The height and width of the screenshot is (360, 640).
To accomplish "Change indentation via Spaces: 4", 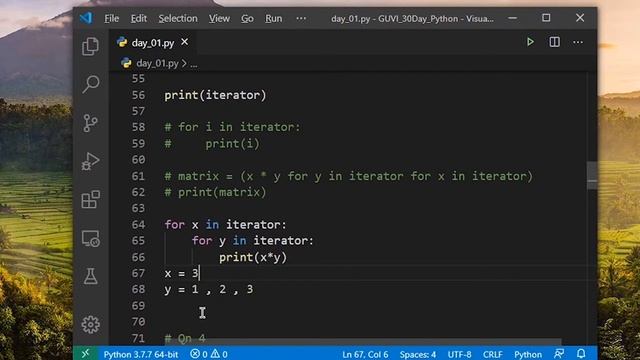I will (x=418, y=354).
